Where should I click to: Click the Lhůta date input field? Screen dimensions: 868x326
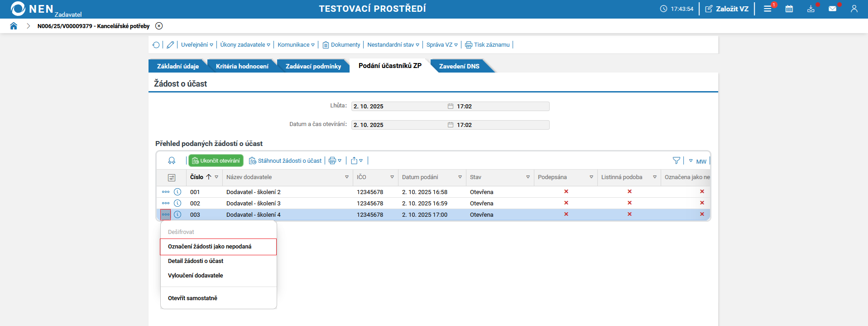coord(398,107)
